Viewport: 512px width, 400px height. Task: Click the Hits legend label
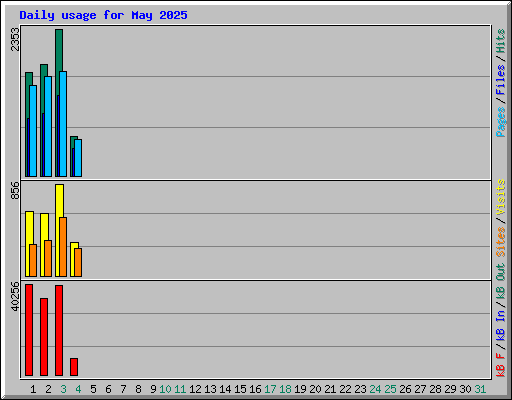[x=501, y=41]
